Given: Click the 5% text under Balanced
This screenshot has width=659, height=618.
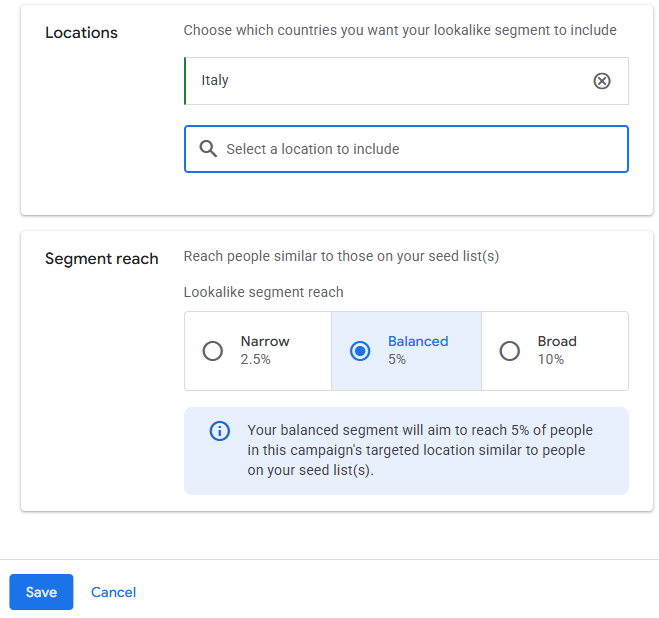Looking at the screenshot, I should pyautogui.click(x=397, y=359).
